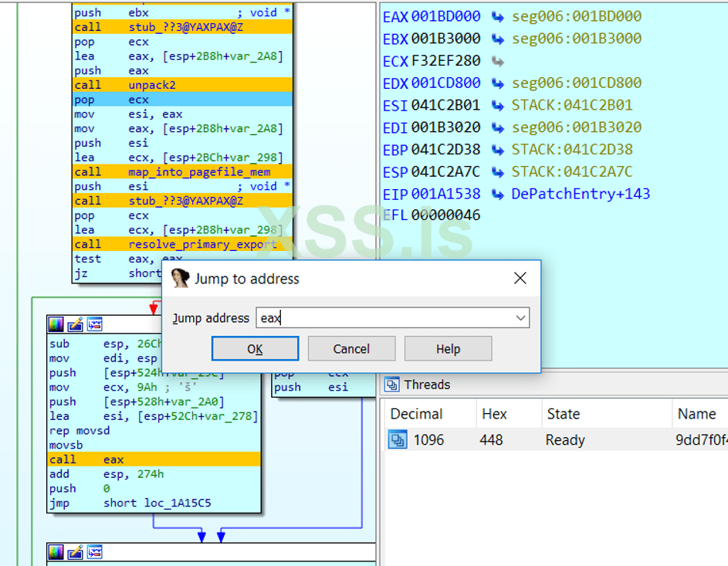
Task: Cancel the Jump to address dialog
Action: point(351,349)
